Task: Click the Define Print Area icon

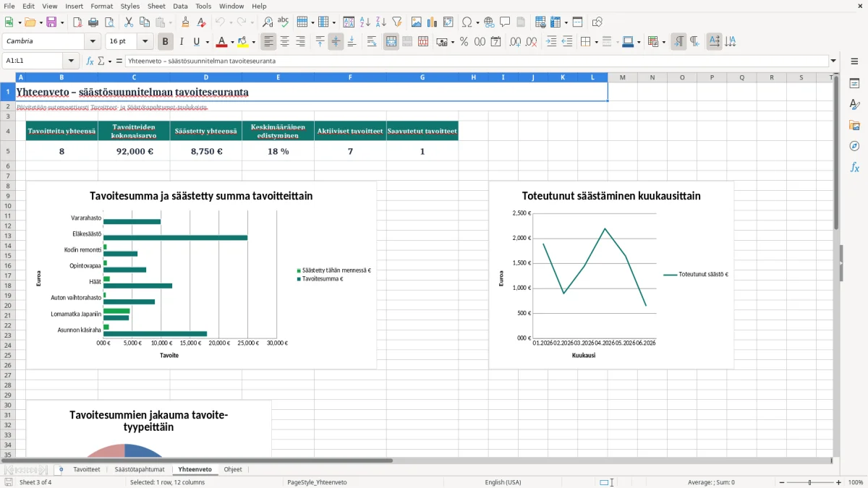Action: 540,22
